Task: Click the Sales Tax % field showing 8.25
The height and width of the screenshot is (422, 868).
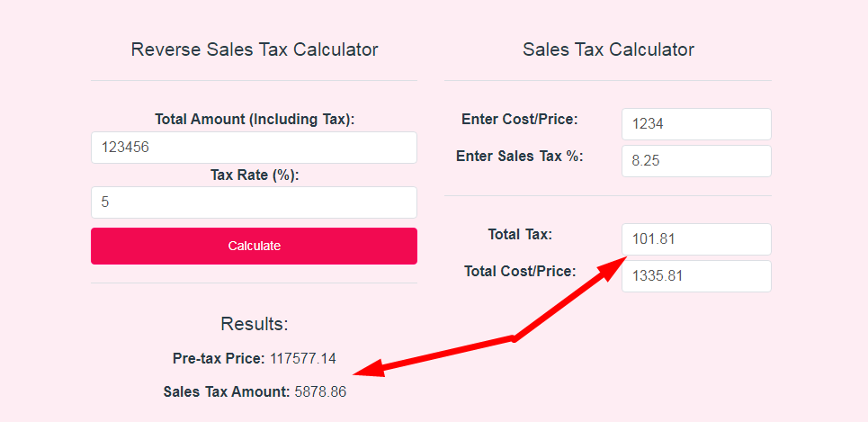Action: pyautogui.click(x=696, y=161)
